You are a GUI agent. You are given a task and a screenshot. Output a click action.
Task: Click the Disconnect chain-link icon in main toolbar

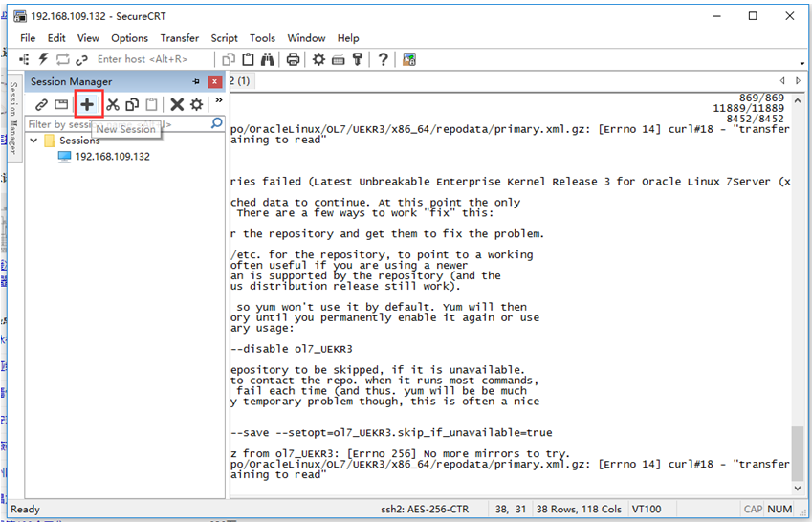pos(81,60)
